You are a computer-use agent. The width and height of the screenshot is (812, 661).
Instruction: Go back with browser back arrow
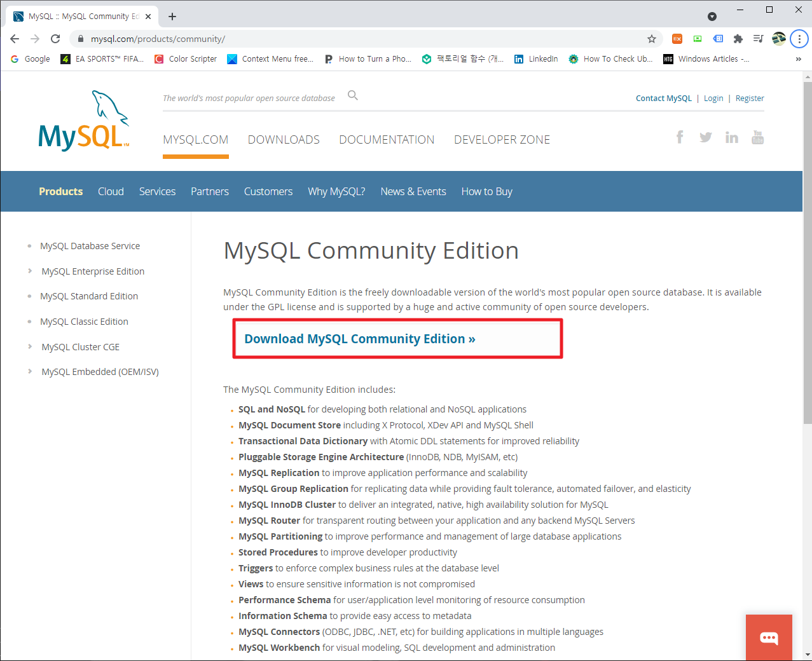15,39
